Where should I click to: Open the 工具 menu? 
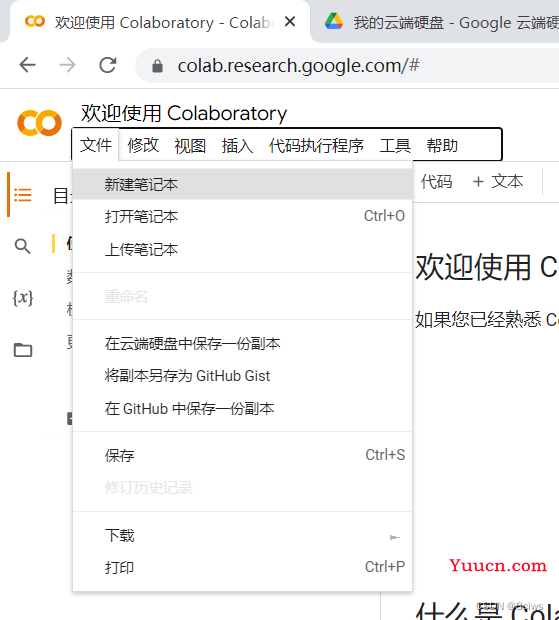pos(395,146)
